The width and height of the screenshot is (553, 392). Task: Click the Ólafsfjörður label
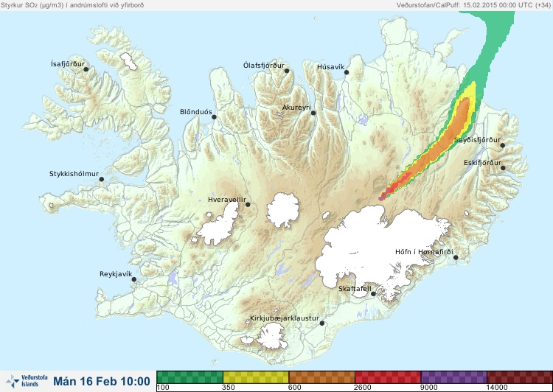pos(264,66)
